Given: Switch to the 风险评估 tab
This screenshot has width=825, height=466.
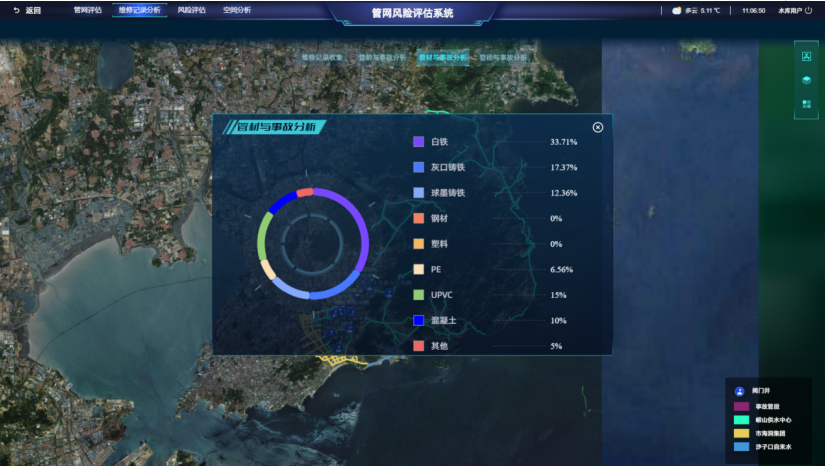Looking at the screenshot, I should point(192,10).
